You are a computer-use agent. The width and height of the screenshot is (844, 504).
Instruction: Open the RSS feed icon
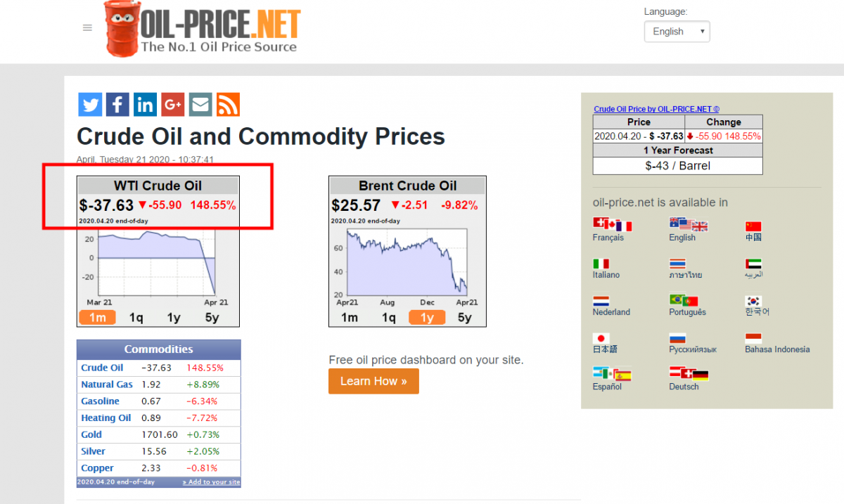(228, 105)
